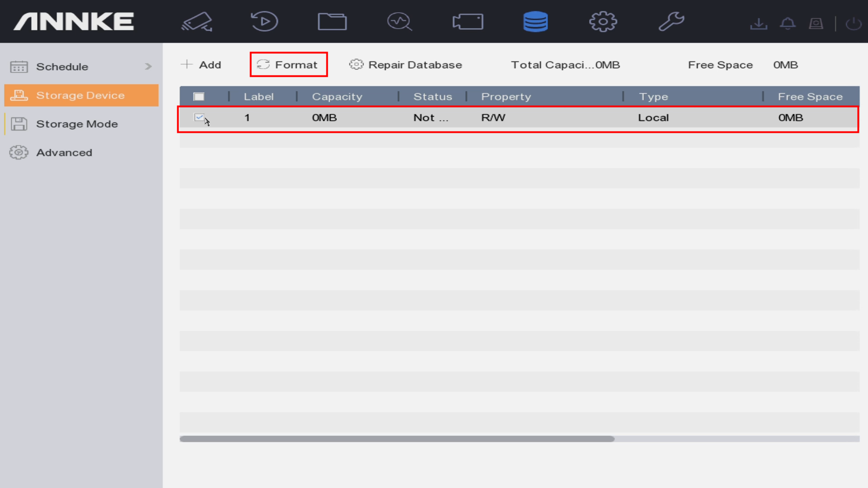
Task: Select Storage Device menu item
Action: pos(81,95)
